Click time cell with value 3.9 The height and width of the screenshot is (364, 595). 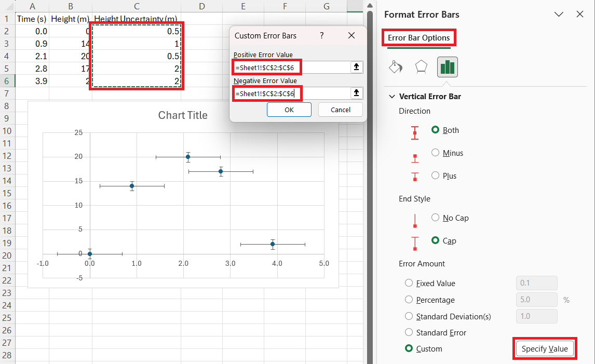pos(32,81)
